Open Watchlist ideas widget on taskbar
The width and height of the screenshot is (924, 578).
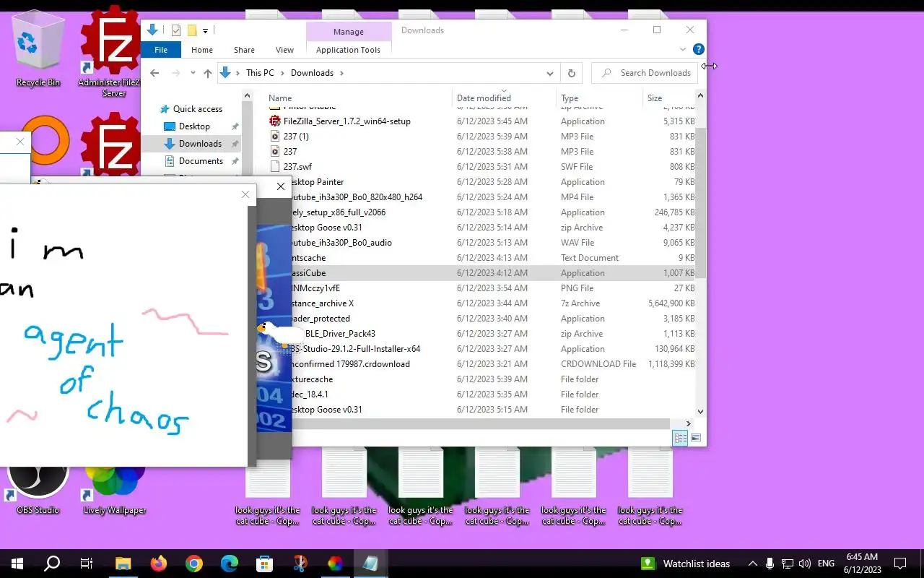pyautogui.click(x=687, y=564)
